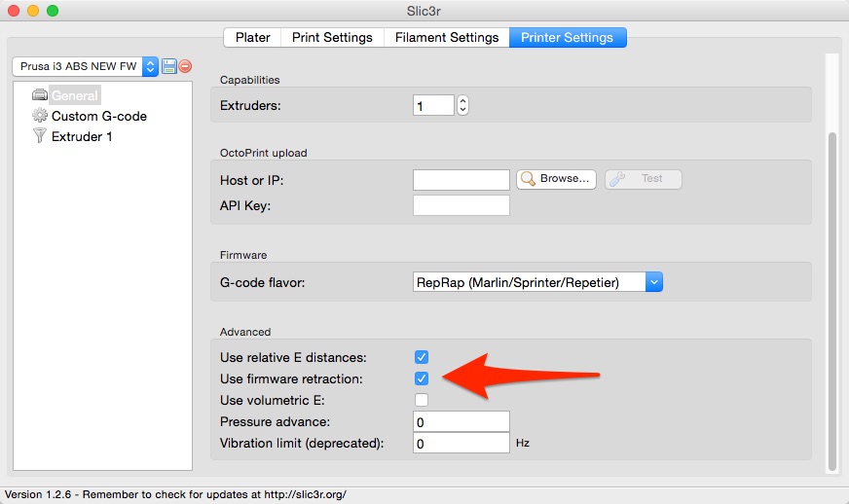This screenshot has height=504, width=849.
Task: Select the Printer Settings tab
Action: point(568,37)
